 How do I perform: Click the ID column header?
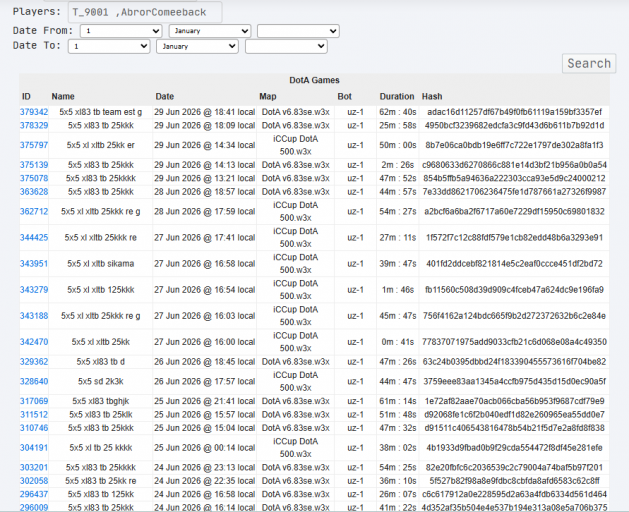point(26,96)
